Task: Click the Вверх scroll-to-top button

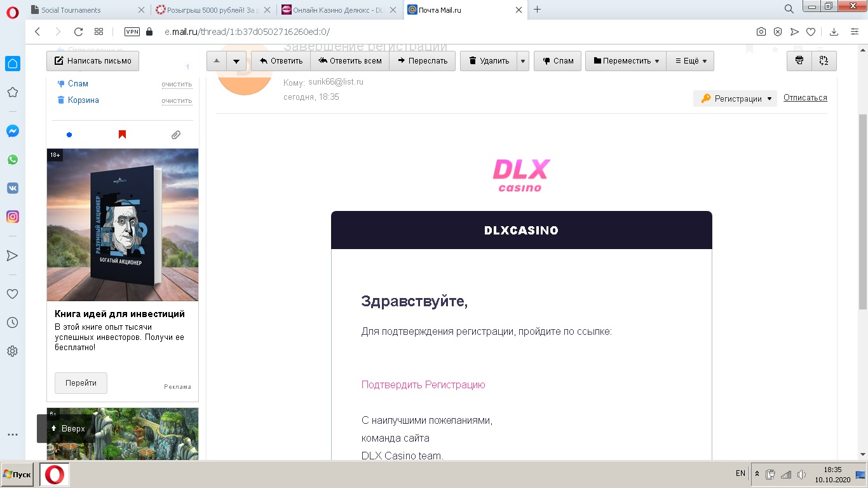Action: (x=68, y=429)
